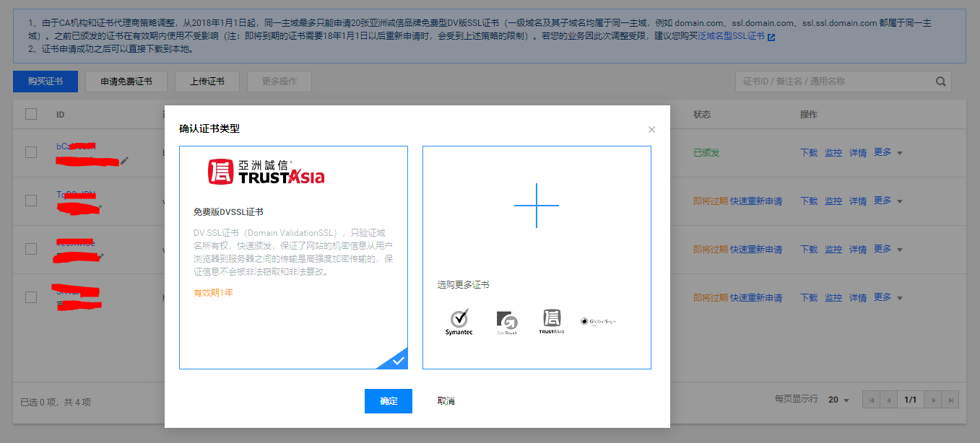Click the 购买证书 button
The width and height of the screenshot is (980, 443).
tap(45, 82)
